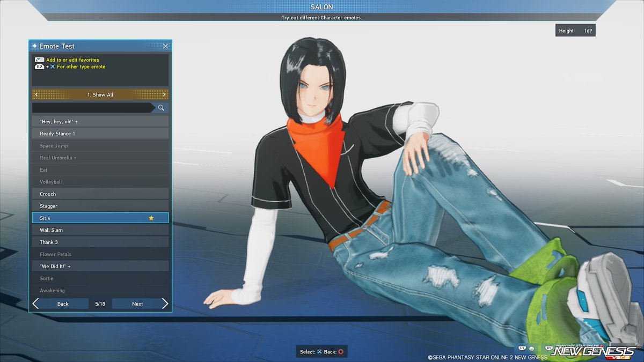Go to previous page with Back button

[63, 304]
